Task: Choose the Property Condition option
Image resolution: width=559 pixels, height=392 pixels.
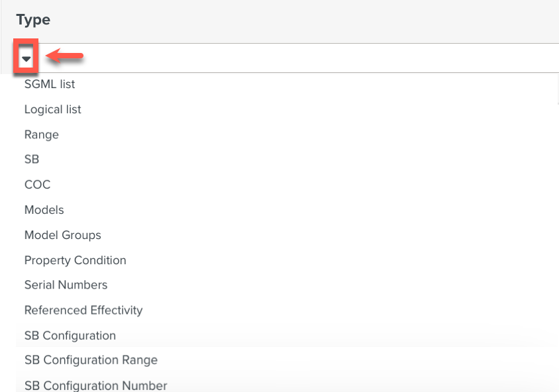Action: tap(75, 260)
